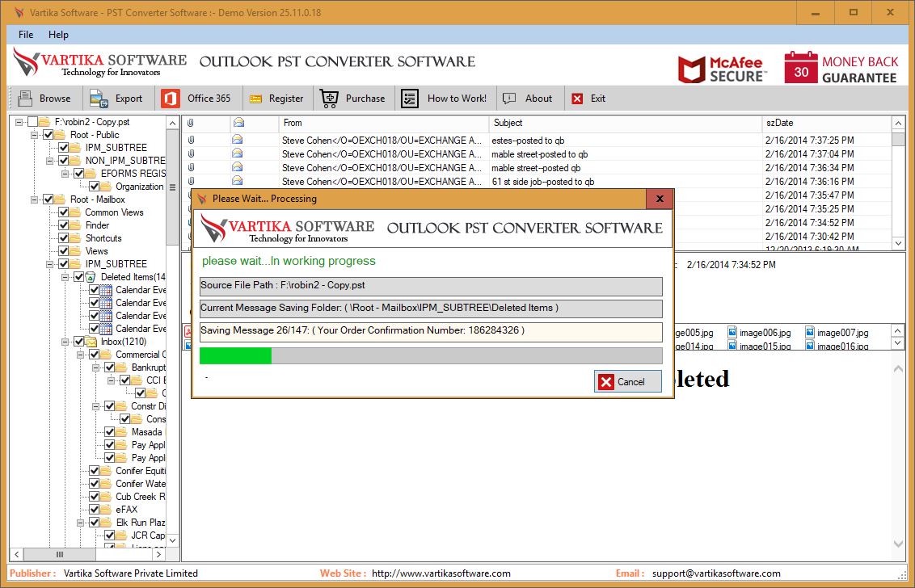The width and height of the screenshot is (915, 588).
Task: Click envelope icon of estes-posted to qb row
Action: [x=237, y=140]
